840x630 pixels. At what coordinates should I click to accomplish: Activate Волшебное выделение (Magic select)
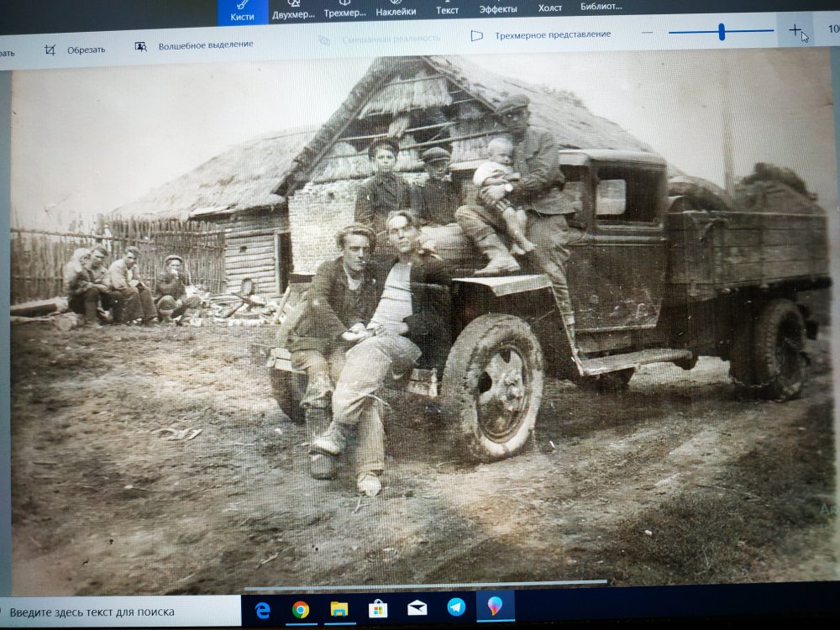click(x=195, y=45)
